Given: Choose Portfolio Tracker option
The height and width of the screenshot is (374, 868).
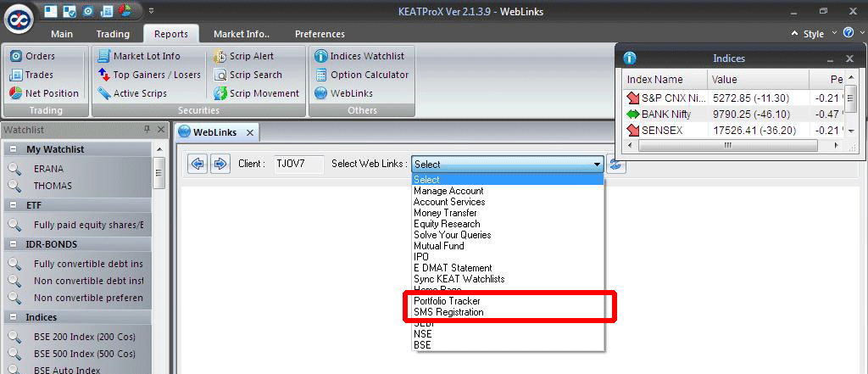Looking at the screenshot, I should [508, 301].
